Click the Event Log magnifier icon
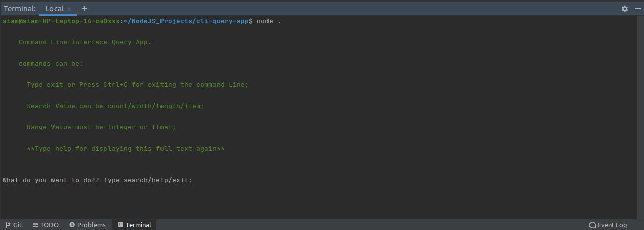Viewport: 644px width, 230px height. (592, 225)
